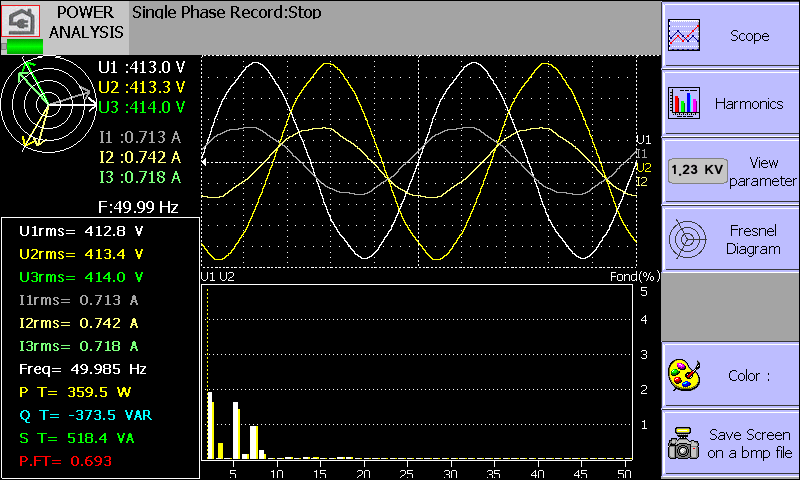Click the green battery level bar
800x480 pixels.
pos(24,47)
